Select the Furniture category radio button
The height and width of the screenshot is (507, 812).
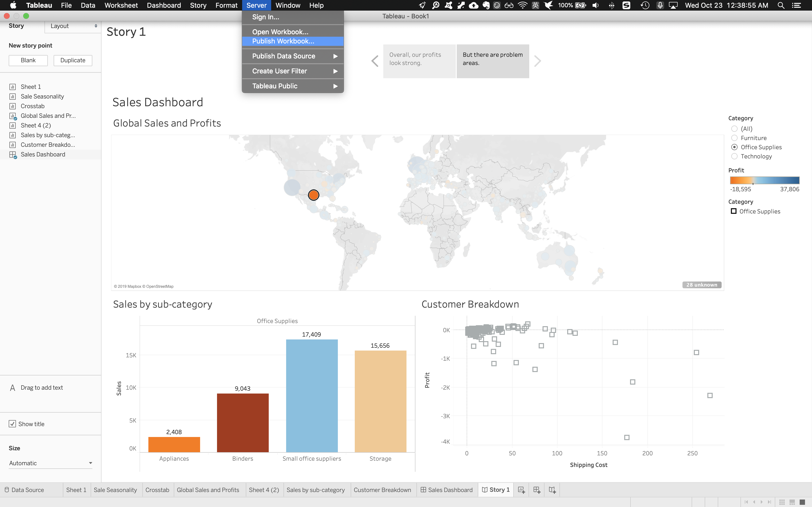click(734, 138)
